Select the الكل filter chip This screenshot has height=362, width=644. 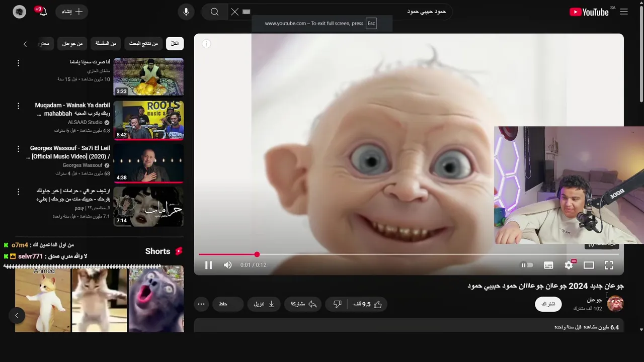[175, 44]
